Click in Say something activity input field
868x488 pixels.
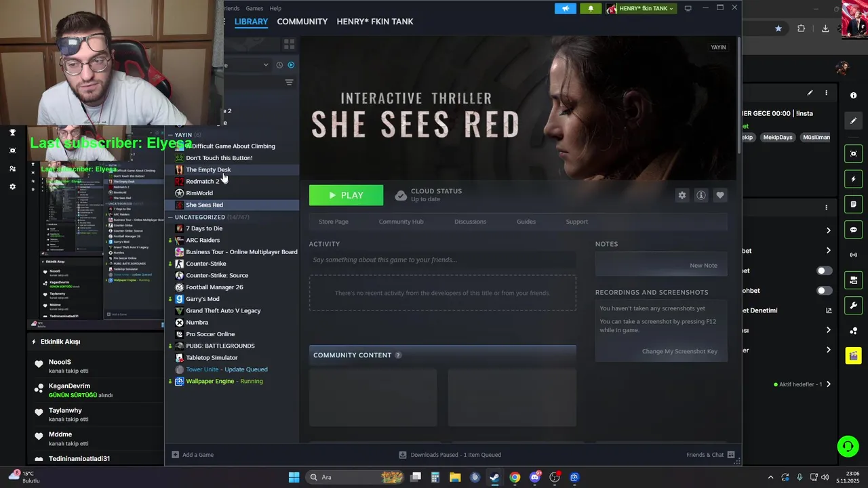[442, 260]
